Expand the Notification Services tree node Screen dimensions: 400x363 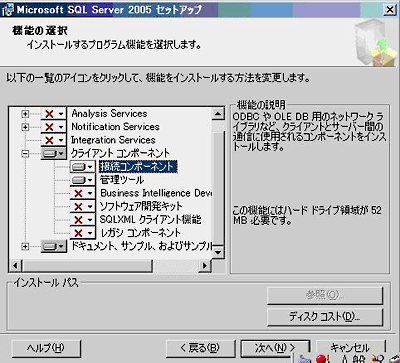[25, 127]
